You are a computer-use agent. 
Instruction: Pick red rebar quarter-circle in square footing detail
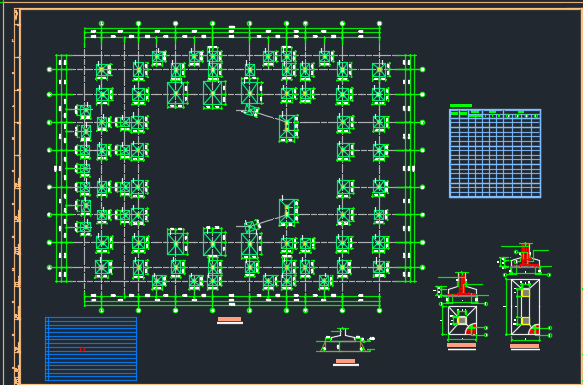click(x=471, y=330)
